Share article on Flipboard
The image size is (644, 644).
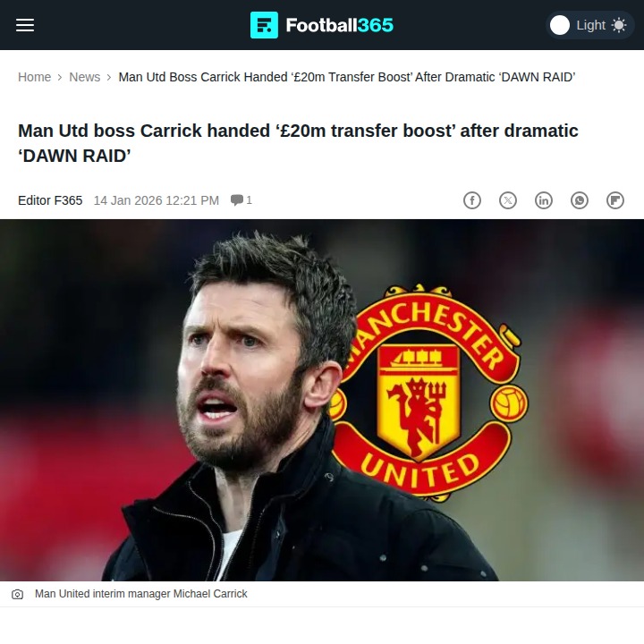click(x=614, y=200)
